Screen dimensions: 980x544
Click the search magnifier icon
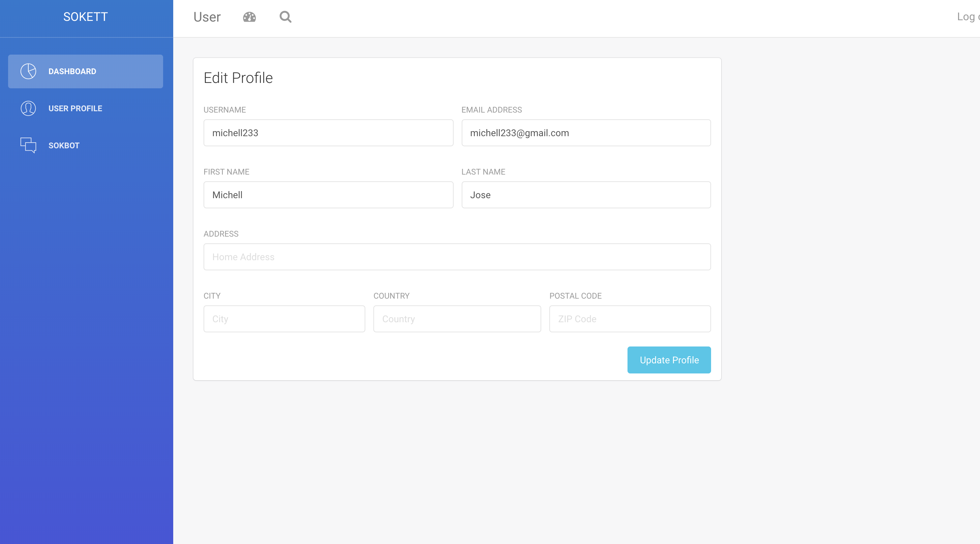(x=285, y=17)
